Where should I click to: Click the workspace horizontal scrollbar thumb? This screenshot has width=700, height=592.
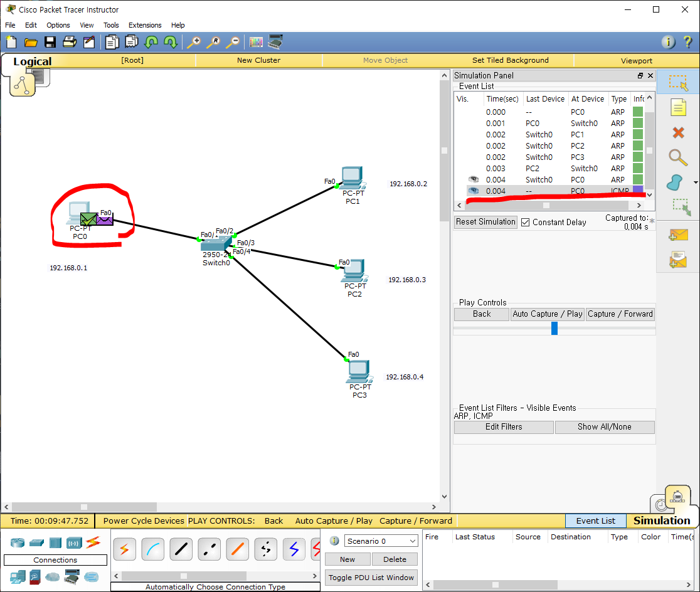85,507
